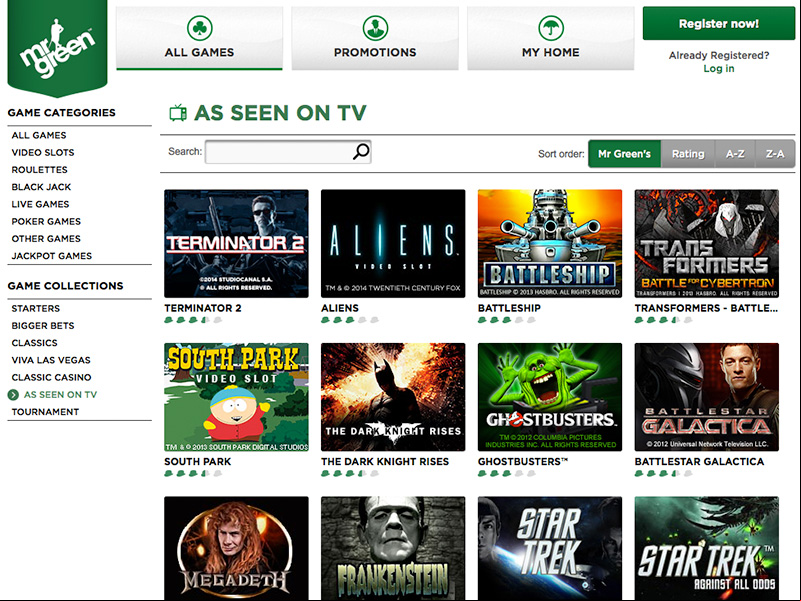Open the Classics collection
The image size is (801, 601).
(34, 343)
